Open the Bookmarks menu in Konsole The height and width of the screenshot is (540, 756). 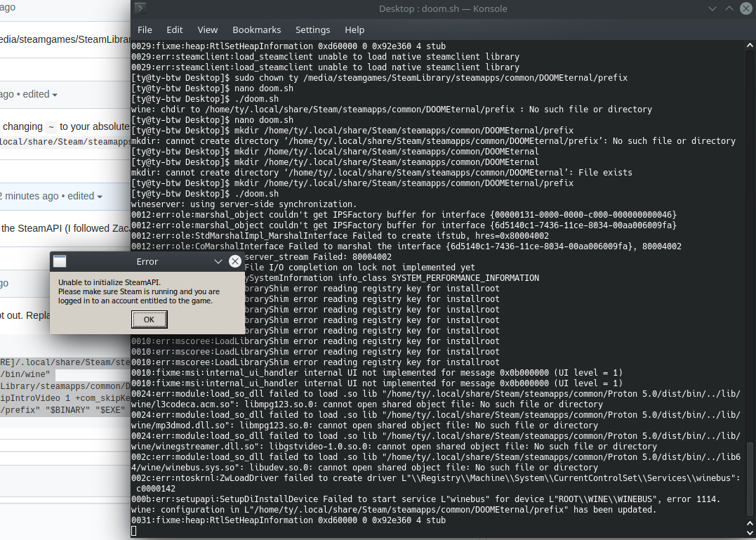(x=256, y=30)
